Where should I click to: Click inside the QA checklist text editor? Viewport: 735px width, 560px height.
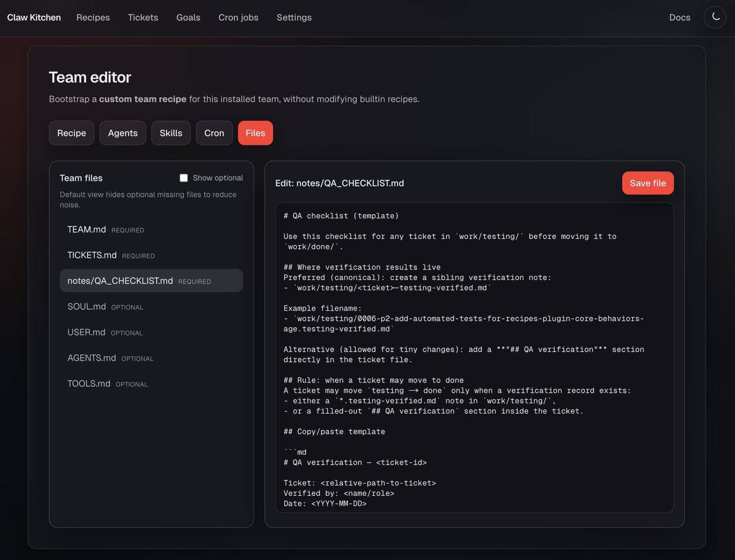point(474,356)
